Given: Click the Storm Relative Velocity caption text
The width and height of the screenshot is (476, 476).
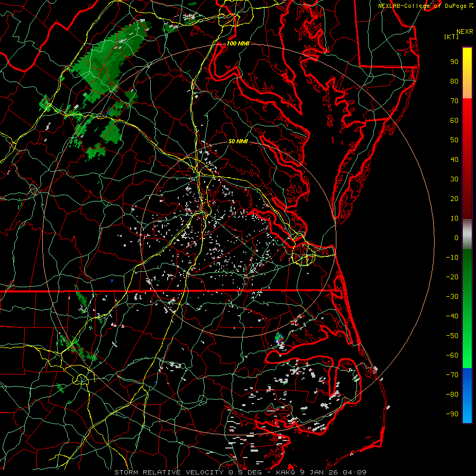Looking at the screenshot, I should click(241, 472).
